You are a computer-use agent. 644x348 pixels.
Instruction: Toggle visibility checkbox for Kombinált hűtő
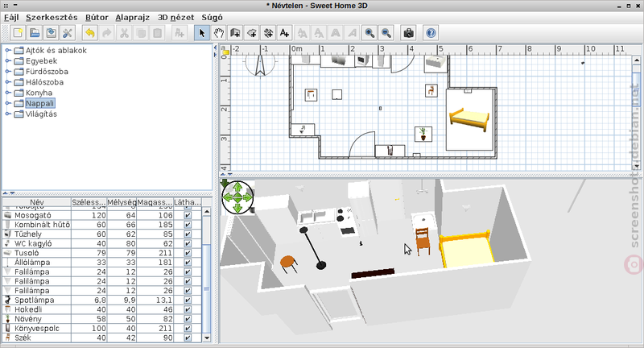point(188,225)
